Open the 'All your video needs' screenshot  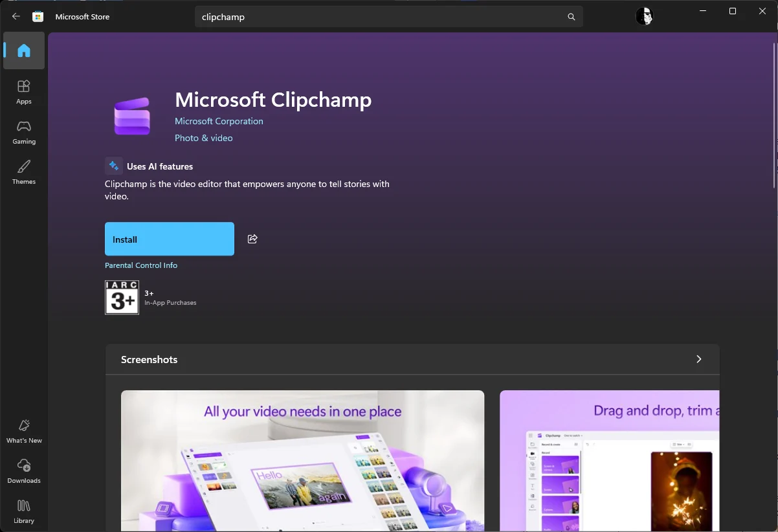(302, 461)
